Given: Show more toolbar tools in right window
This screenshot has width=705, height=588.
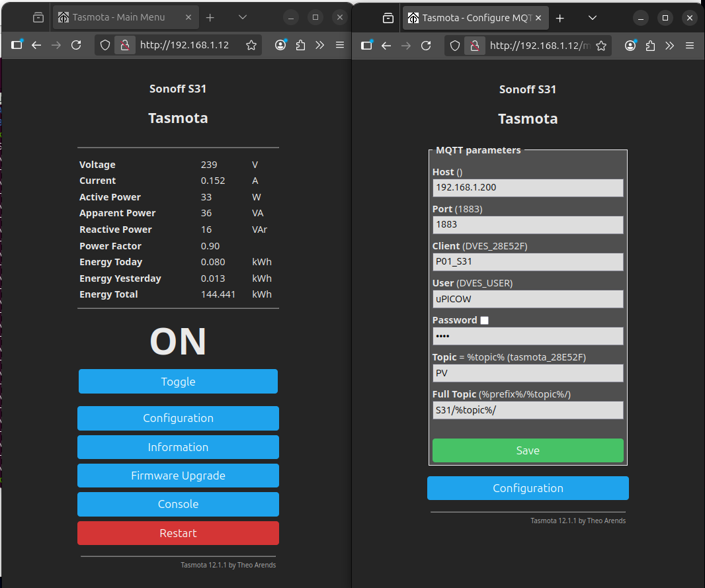Looking at the screenshot, I should [670, 46].
